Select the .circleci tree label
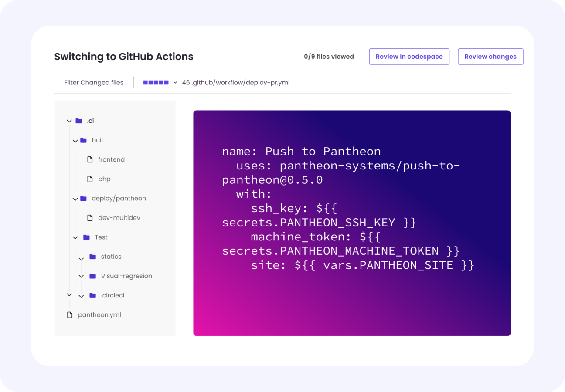565x392 pixels. (112, 295)
